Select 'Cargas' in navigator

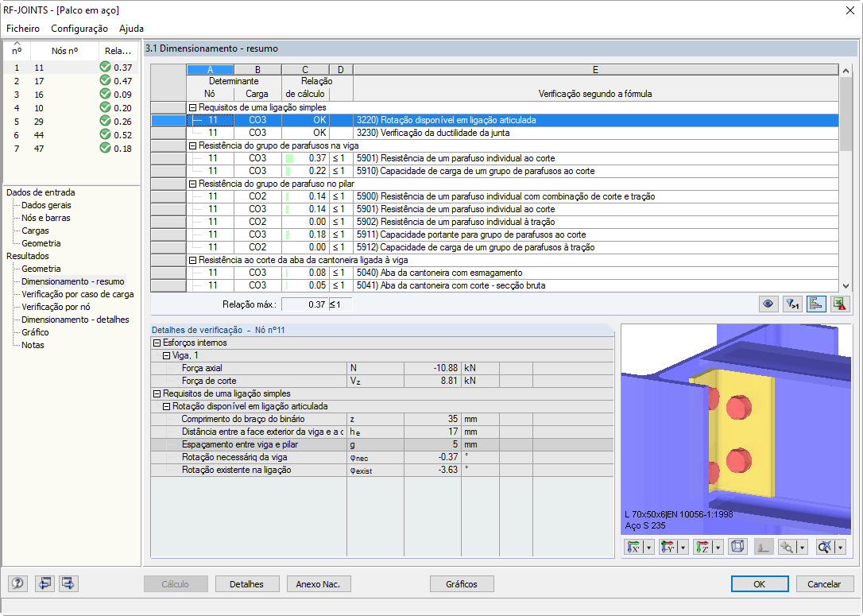click(35, 231)
